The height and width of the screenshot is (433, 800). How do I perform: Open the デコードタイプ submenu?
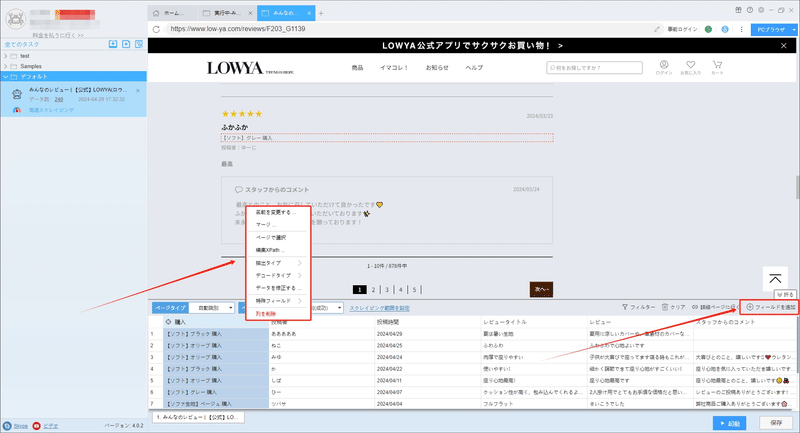click(278, 275)
